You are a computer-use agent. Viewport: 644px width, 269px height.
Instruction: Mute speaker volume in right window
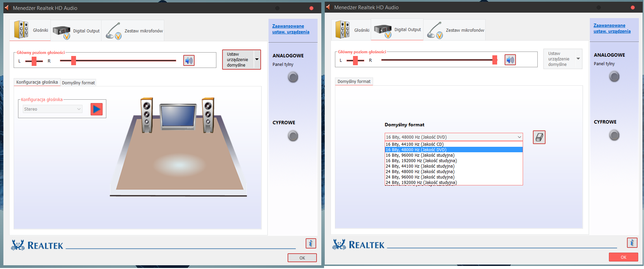(510, 60)
